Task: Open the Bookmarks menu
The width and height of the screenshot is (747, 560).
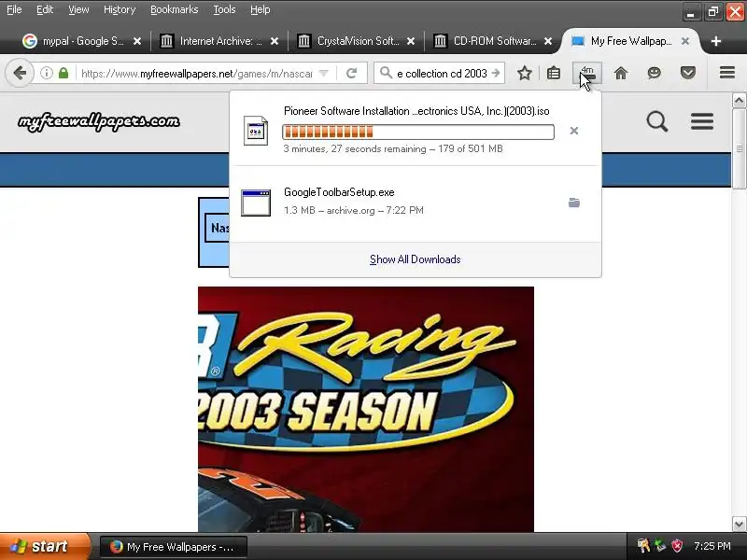Action: [x=174, y=9]
